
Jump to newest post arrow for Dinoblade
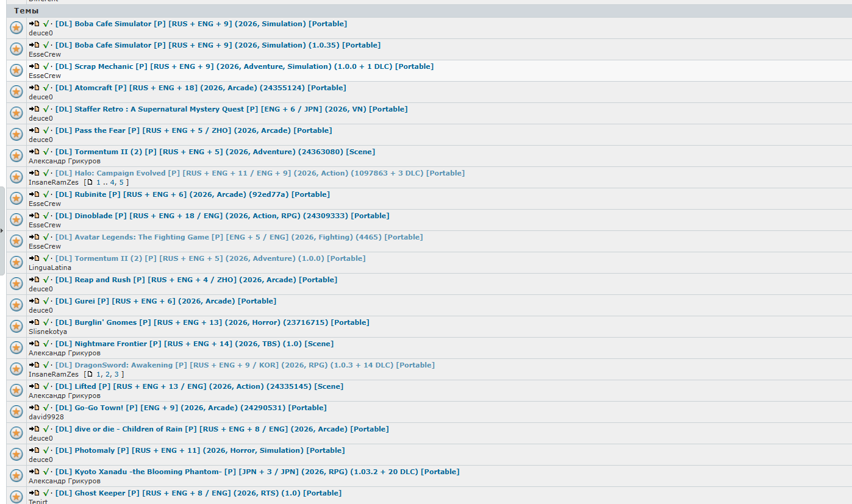click(34, 215)
